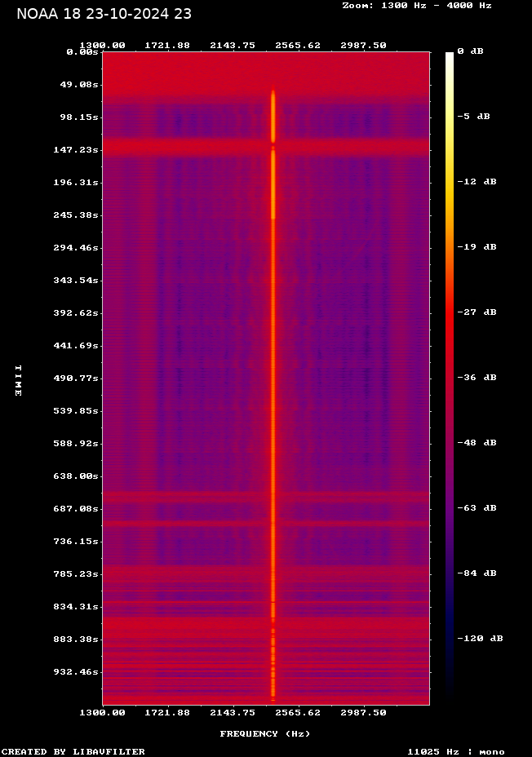
Task: Select the 49.08s time marker
Action: click(82, 85)
